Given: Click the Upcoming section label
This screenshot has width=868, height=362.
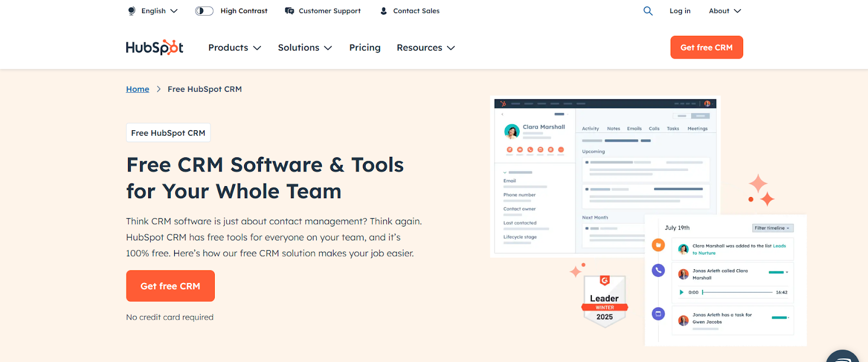Looking at the screenshot, I should coord(593,151).
